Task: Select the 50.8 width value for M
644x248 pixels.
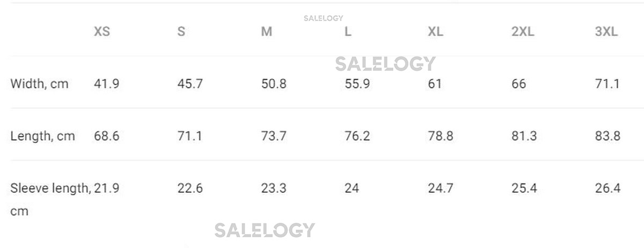Action: 274,84
